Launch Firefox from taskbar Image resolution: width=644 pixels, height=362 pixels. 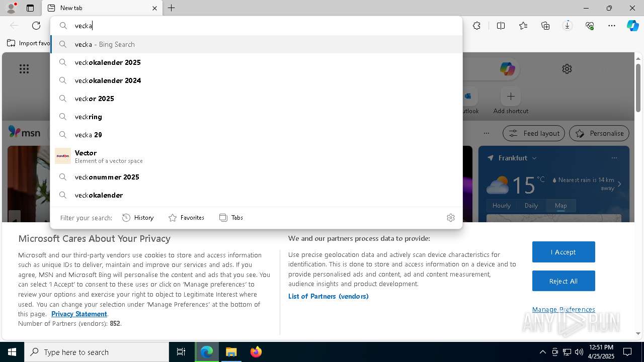[256, 352]
